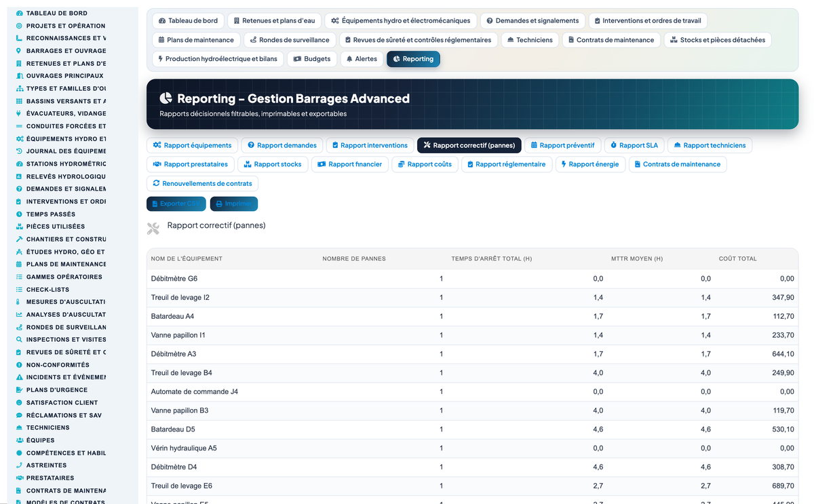
Task: Click the Check-lists sidebar icon
Action: [19, 290]
